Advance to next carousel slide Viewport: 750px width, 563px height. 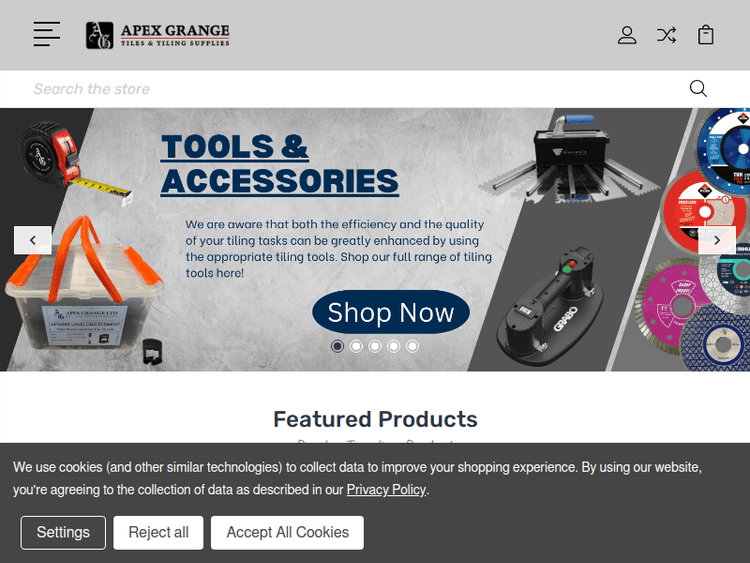[717, 240]
